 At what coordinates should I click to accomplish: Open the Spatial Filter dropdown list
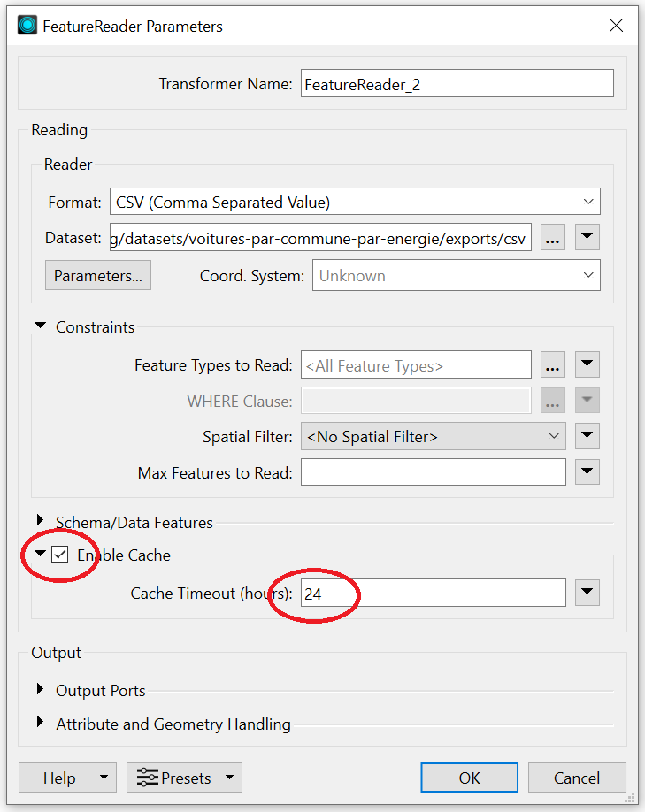434,436
